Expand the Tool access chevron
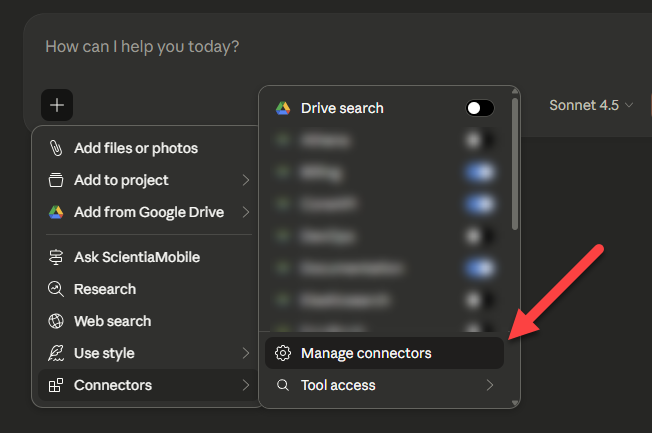 (x=490, y=385)
